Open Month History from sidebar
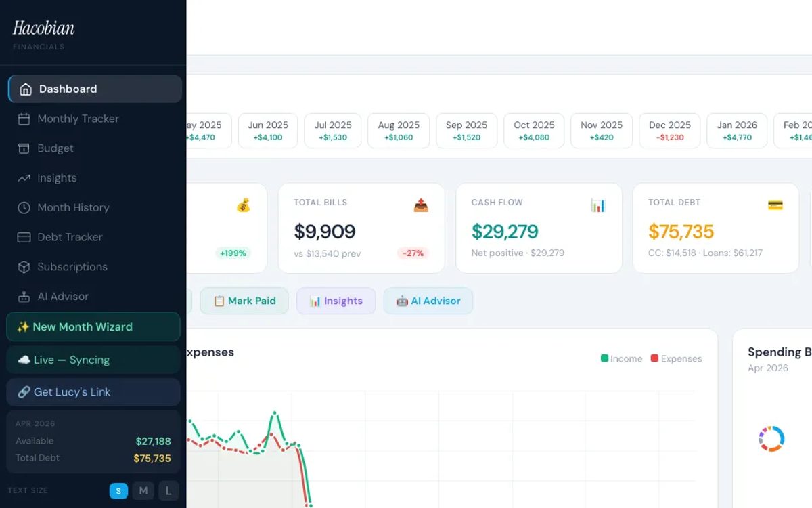Image resolution: width=812 pixels, height=508 pixels. (x=95, y=207)
